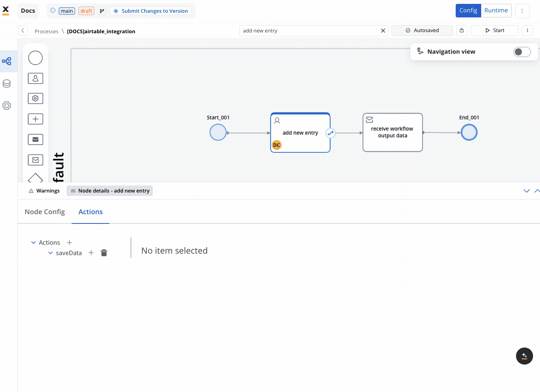Add item with plus next to saveData
This screenshot has height=392, width=540.
tap(91, 253)
